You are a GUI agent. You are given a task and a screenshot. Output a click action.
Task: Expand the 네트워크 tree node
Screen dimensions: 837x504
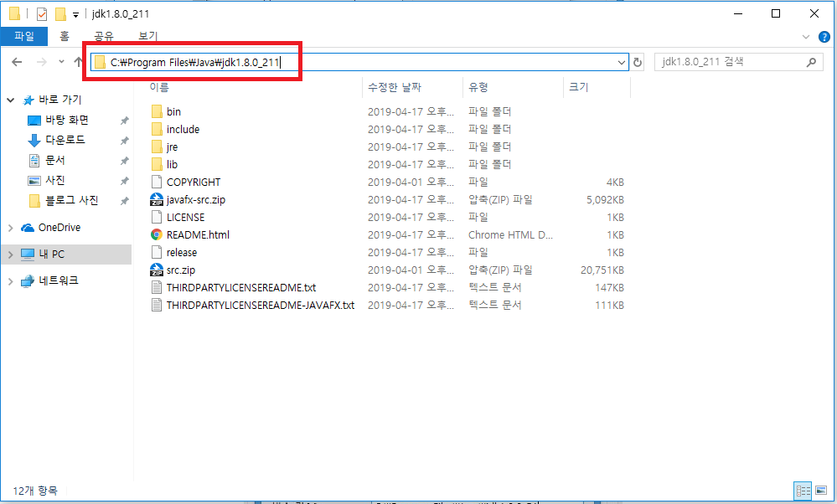[10, 281]
